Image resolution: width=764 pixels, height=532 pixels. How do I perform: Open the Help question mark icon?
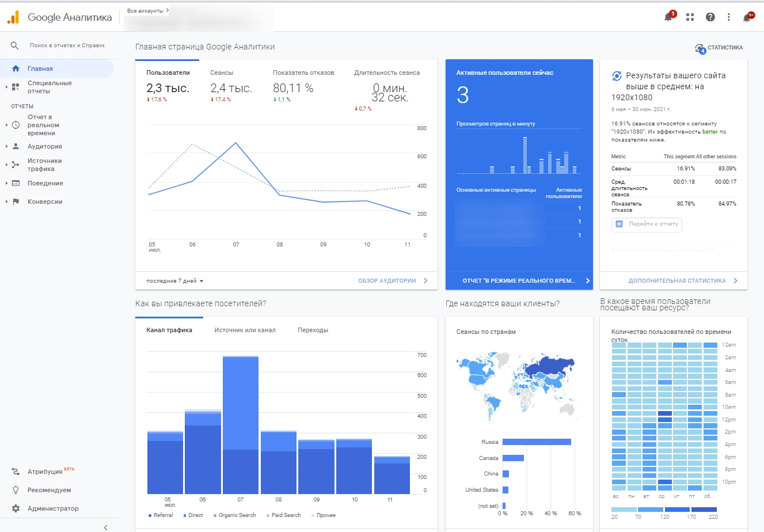(x=710, y=17)
